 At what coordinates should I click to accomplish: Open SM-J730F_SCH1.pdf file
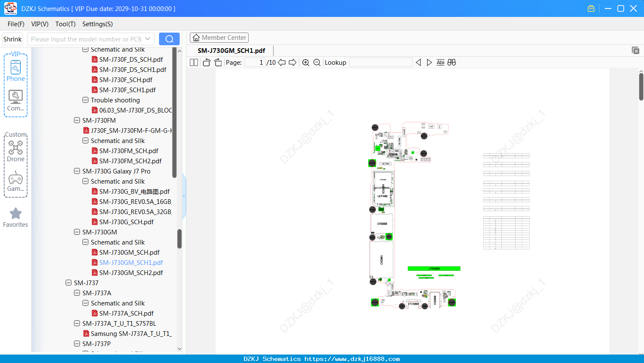click(x=124, y=90)
